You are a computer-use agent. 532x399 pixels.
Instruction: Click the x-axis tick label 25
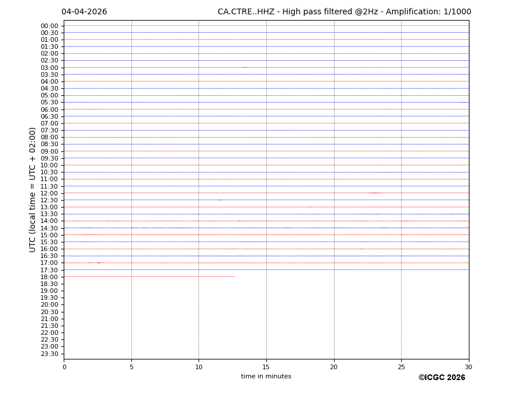click(x=401, y=367)
